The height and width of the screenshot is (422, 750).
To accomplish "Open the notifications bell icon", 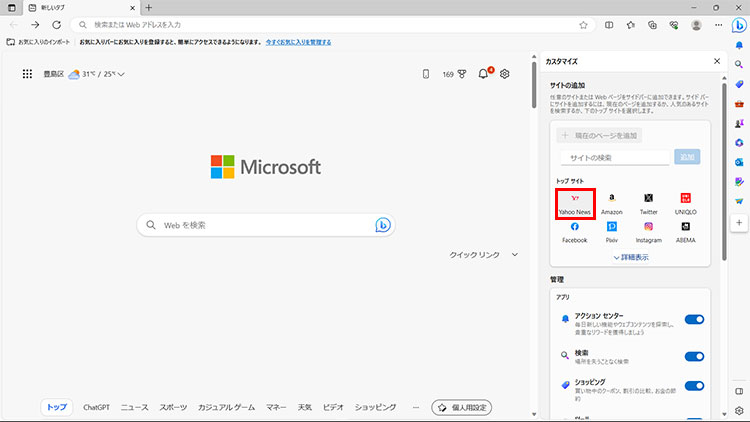I will tap(484, 74).
